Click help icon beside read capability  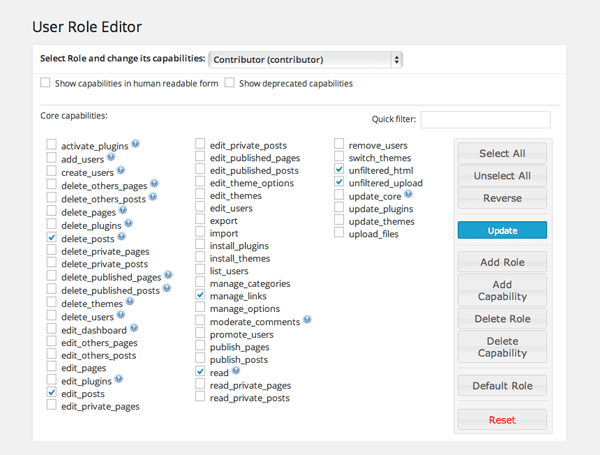pos(236,370)
